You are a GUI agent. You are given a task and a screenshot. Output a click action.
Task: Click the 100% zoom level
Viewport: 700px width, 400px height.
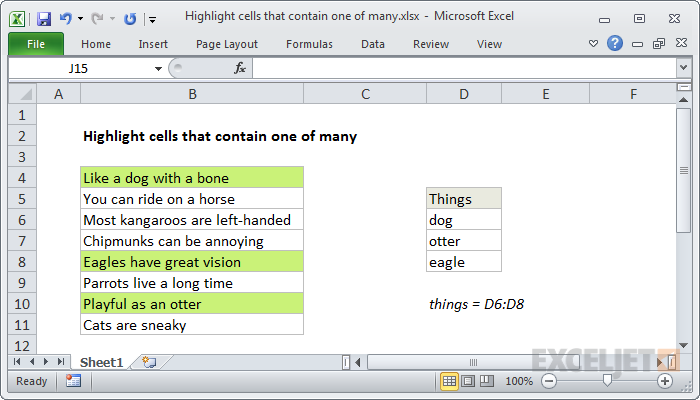(x=519, y=381)
